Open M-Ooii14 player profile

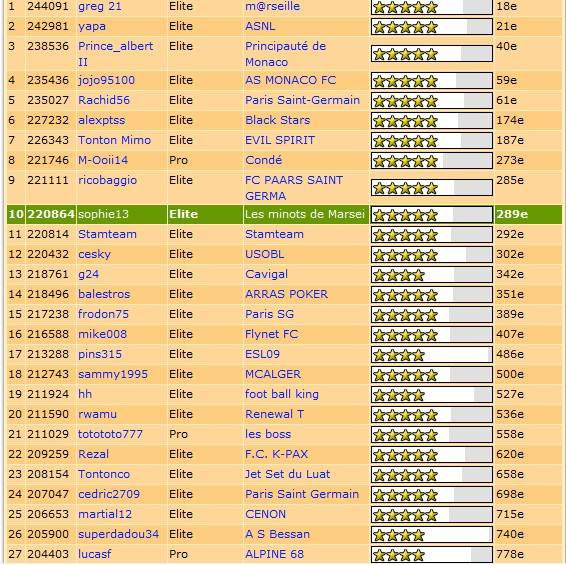tap(103, 160)
